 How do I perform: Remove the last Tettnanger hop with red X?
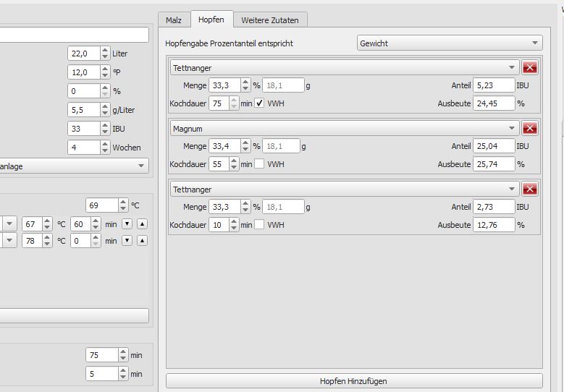[529, 189]
